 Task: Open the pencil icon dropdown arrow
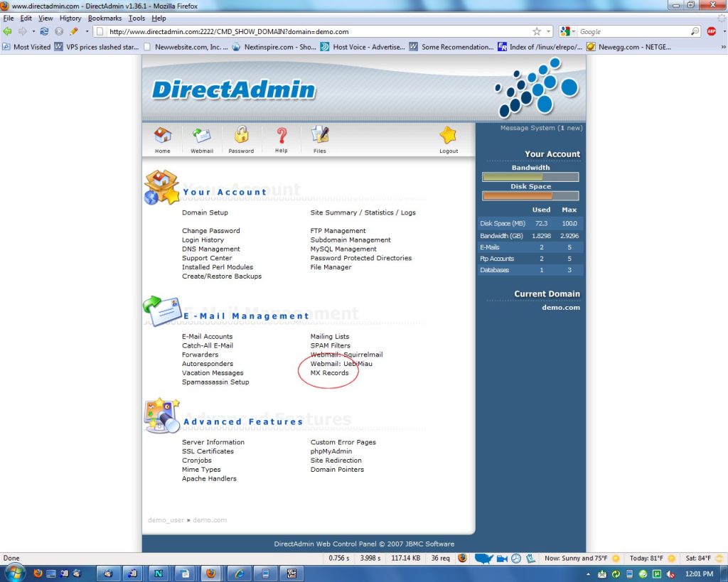[87, 31]
